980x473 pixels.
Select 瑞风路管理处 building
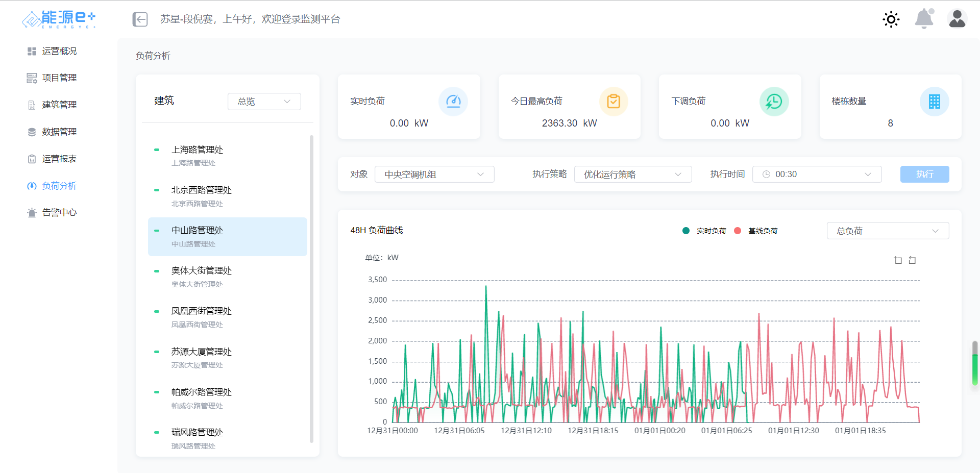(228, 439)
